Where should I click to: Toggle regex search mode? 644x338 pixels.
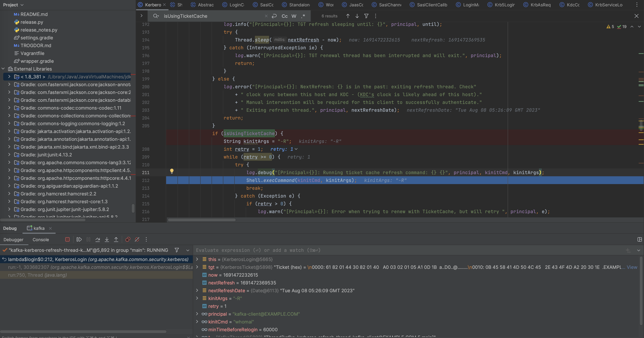pyautogui.click(x=303, y=16)
